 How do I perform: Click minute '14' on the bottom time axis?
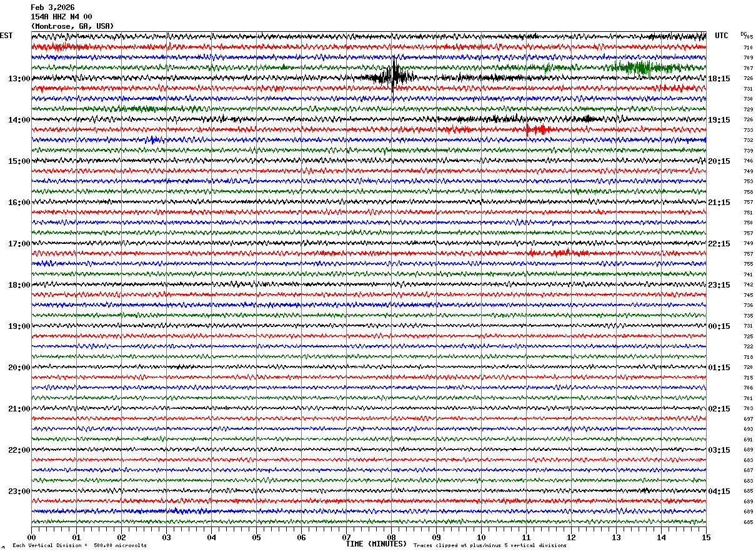point(661,537)
